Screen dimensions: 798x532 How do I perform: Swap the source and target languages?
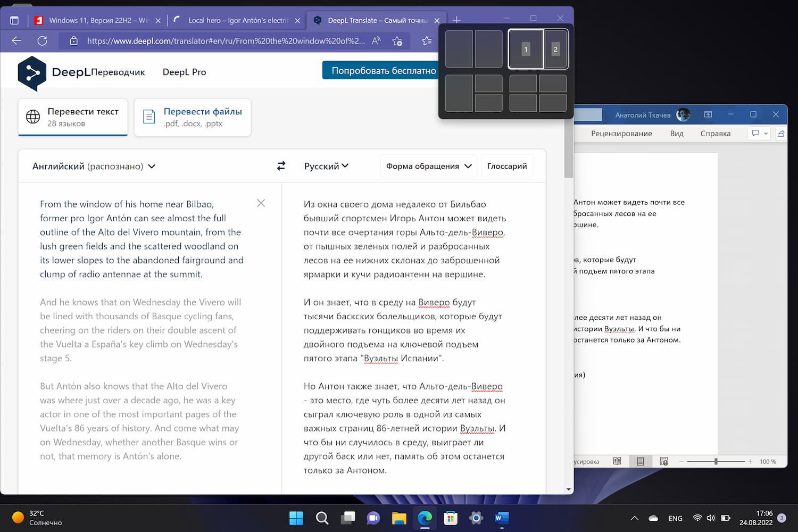(x=281, y=166)
